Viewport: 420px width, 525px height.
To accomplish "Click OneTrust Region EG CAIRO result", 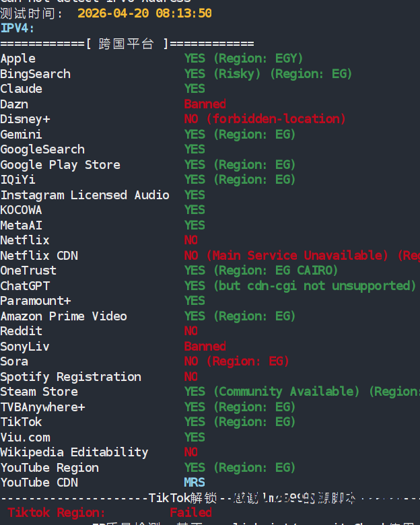I will [x=261, y=271].
